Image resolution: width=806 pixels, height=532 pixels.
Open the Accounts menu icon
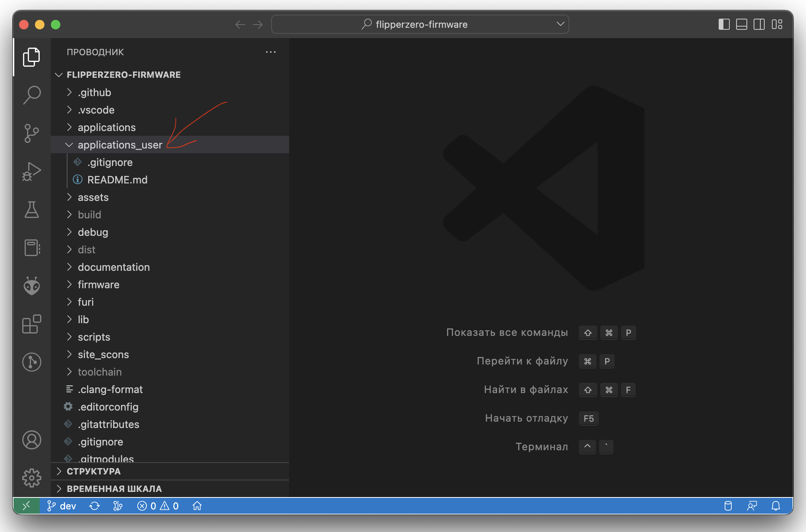32,440
